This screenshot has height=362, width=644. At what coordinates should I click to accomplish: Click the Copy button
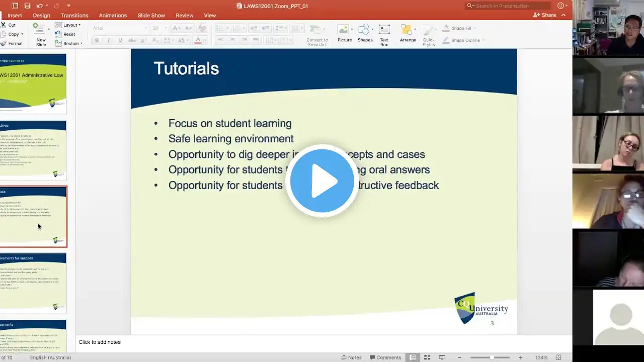tap(10, 34)
